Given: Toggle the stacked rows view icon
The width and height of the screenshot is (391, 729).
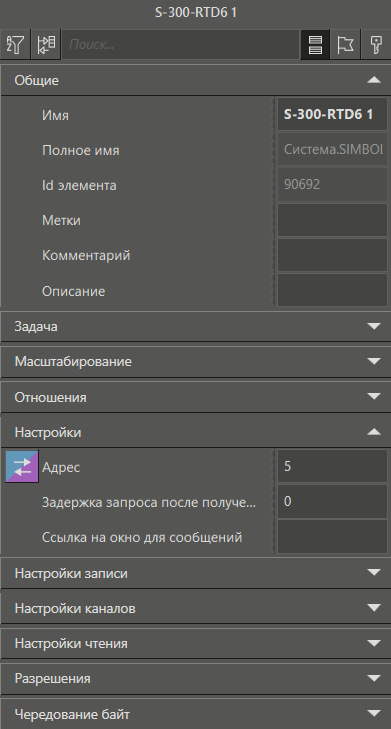Looking at the screenshot, I should point(315,45).
